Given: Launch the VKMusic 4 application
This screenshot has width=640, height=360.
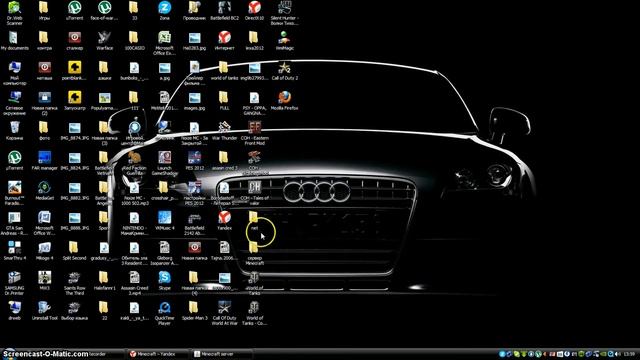Looking at the screenshot, I should point(164,221).
